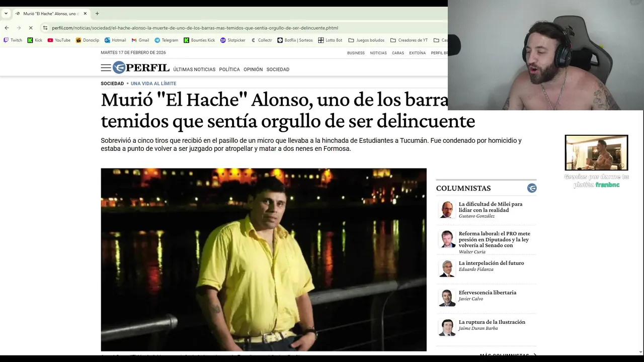Click the scrollbar down arrow
Image resolution: width=644 pixels, height=362 pixels.
coord(640,352)
